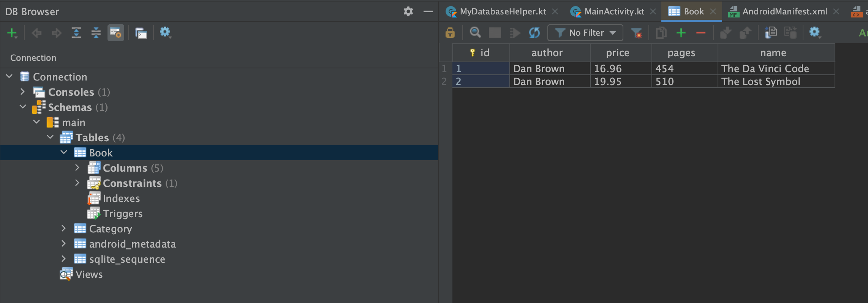This screenshot has height=303, width=868.
Task: Collapse all nodes in DB Browser tree
Action: [96, 33]
